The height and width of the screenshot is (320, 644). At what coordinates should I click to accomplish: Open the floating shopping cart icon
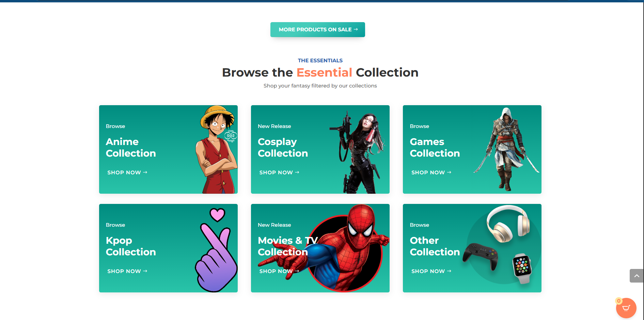(626, 308)
